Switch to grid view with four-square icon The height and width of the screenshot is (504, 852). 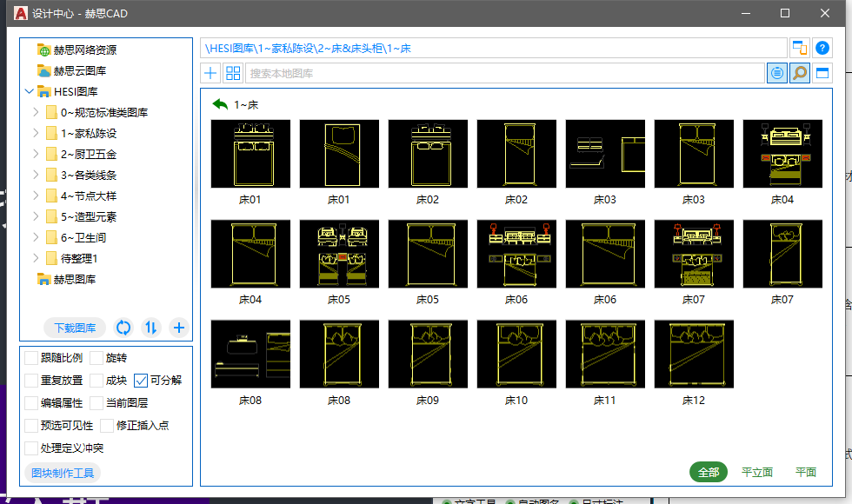[x=233, y=73]
